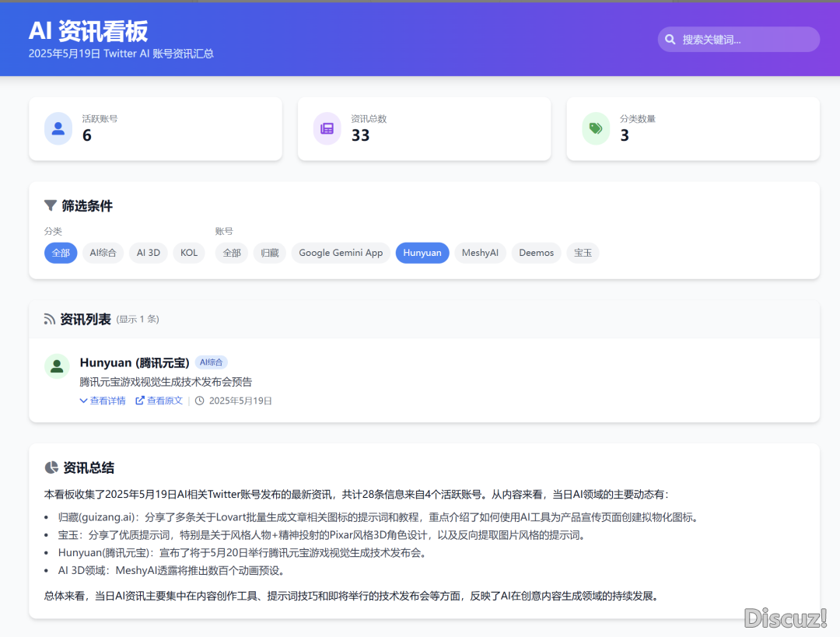Click the AI综合 tag on Hunyuan post
The width and height of the screenshot is (840, 637).
pos(211,362)
